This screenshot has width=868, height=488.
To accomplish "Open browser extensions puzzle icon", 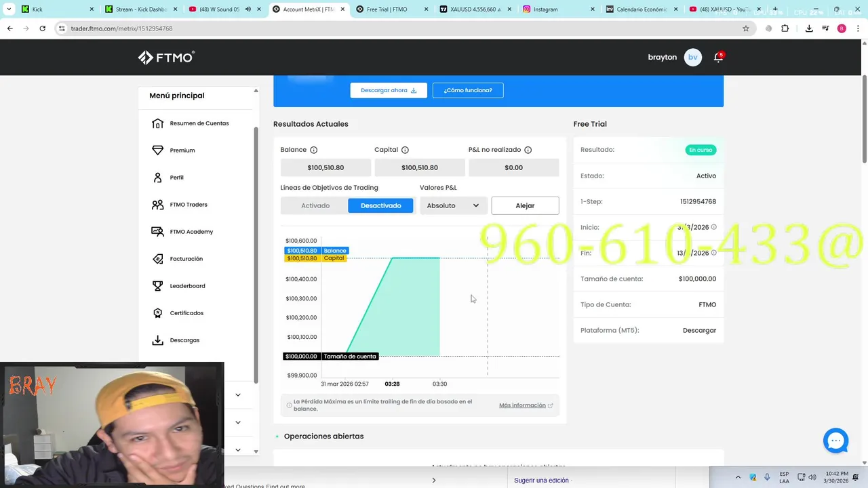I will 785,28.
